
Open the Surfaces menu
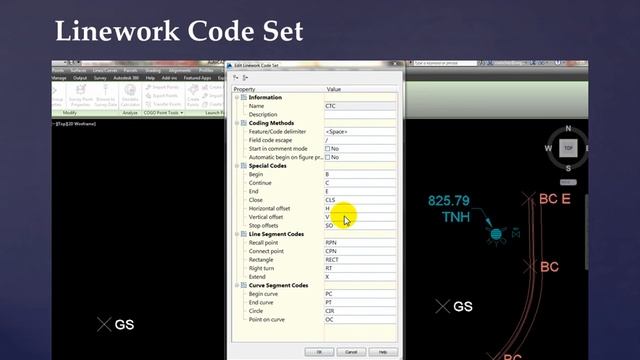[x=78, y=71]
